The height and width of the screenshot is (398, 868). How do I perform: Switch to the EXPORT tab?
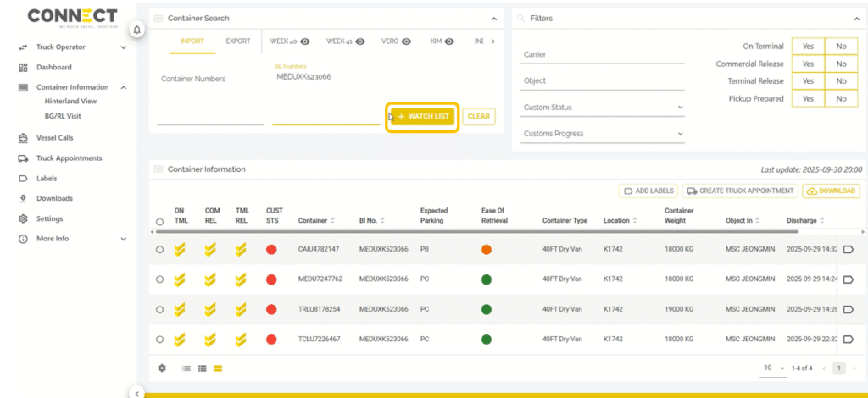click(237, 41)
